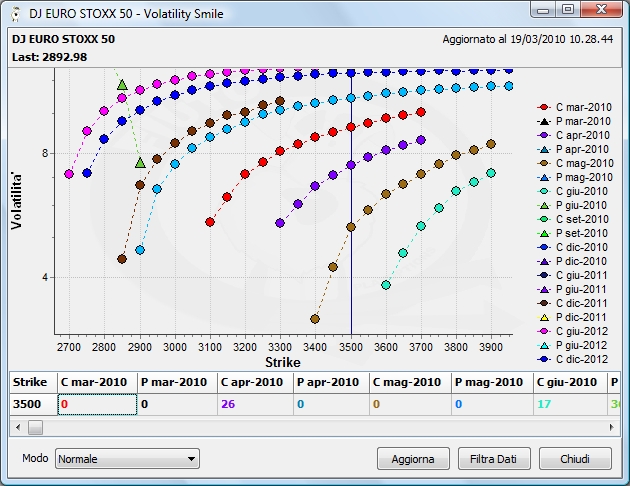
Task: Open the Modo dropdown showing Normale
Action: point(127,459)
